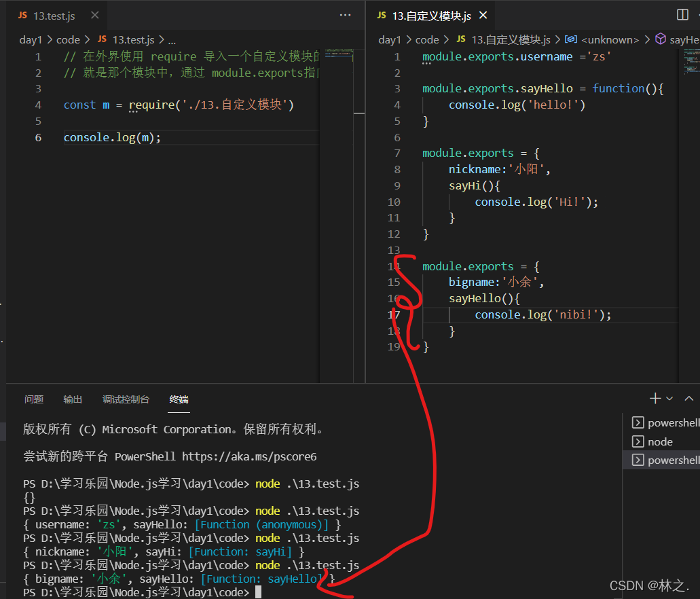The height and width of the screenshot is (599, 700).
Task: Click the last powershell terminal's icon
Action: click(638, 460)
